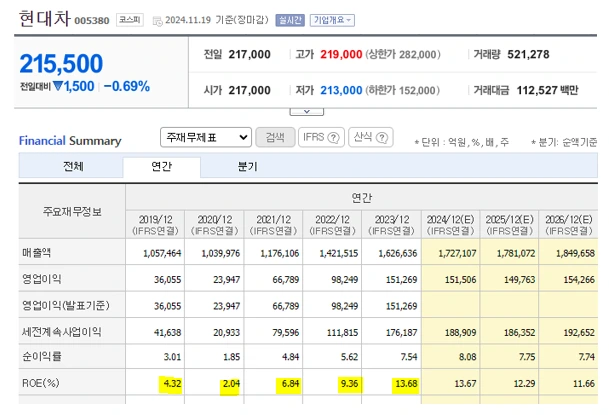Click the 2021/12 column header
This screenshot has width=609, height=415.
pyautogui.click(x=273, y=225)
